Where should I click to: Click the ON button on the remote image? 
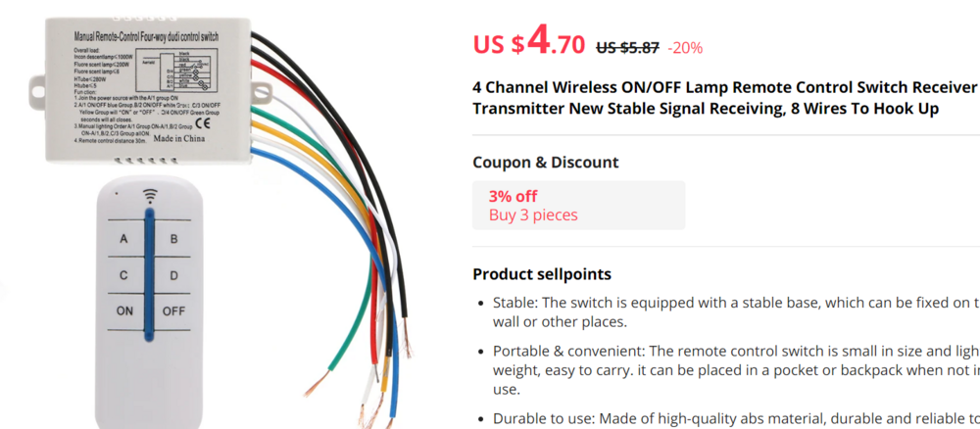tap(124, 311)
